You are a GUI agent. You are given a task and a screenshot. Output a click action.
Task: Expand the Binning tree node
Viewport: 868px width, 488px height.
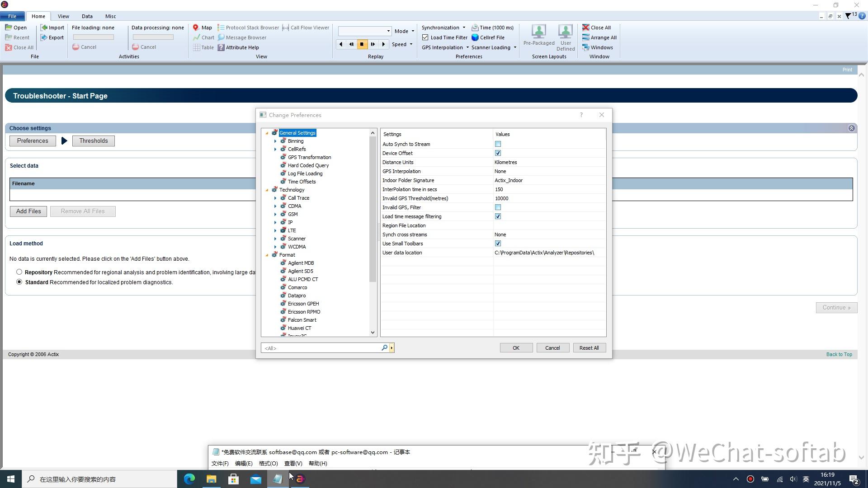pyautogui.click(x=275, y=141)
